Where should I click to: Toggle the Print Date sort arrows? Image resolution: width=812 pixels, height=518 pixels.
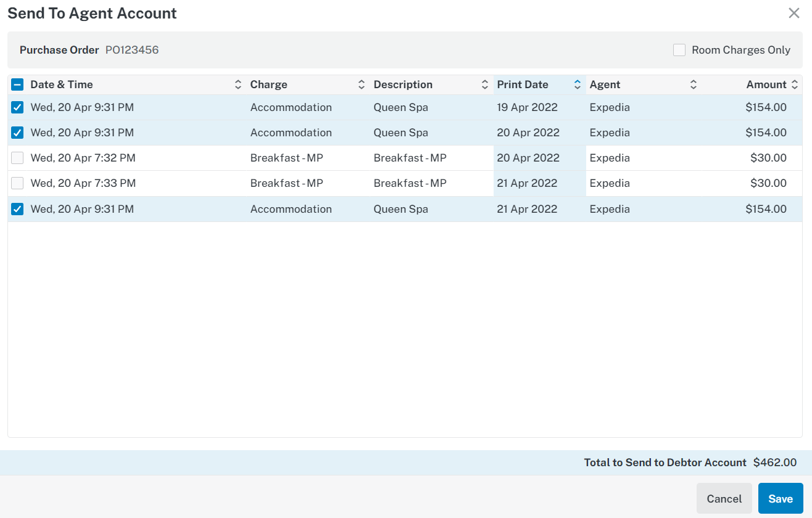[578, 85]
